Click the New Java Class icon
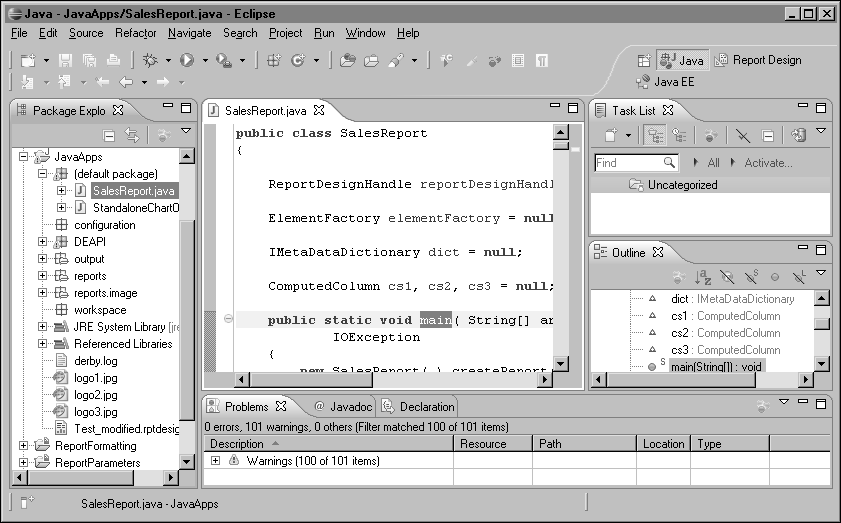Viewport: 841px width, 523px height. pyautogui.click(x=298, y=61)
